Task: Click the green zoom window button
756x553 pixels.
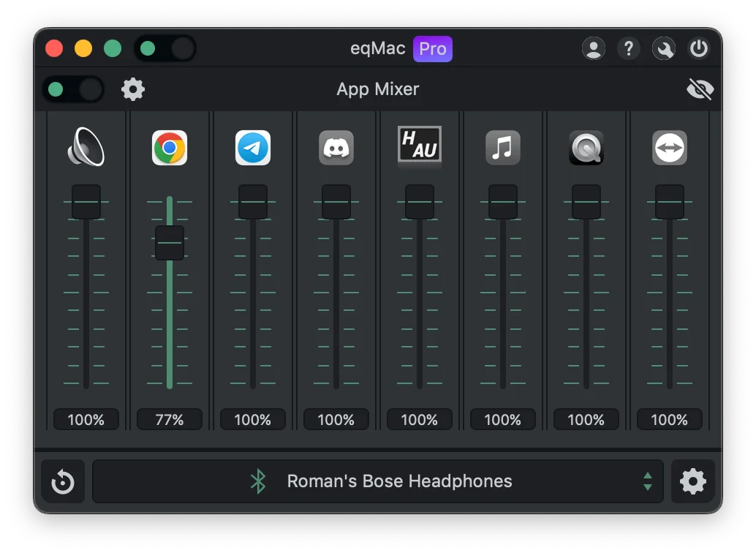Action: [113, 49]
